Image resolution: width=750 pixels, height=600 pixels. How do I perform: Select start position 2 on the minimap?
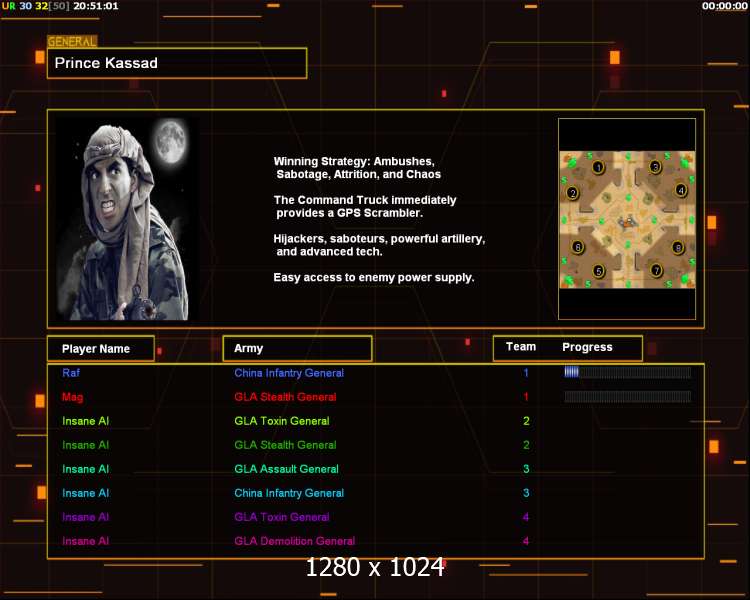[x=572, y=193]
